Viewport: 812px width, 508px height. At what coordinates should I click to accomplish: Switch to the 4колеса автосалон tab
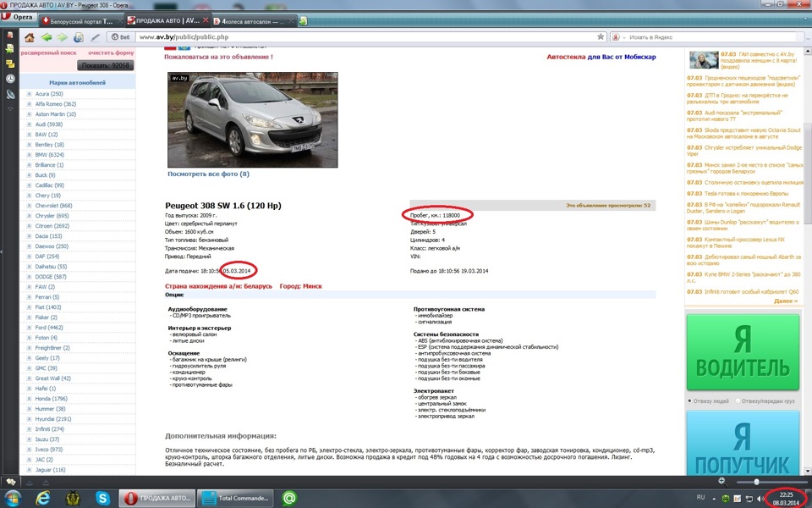coord(255,21)
